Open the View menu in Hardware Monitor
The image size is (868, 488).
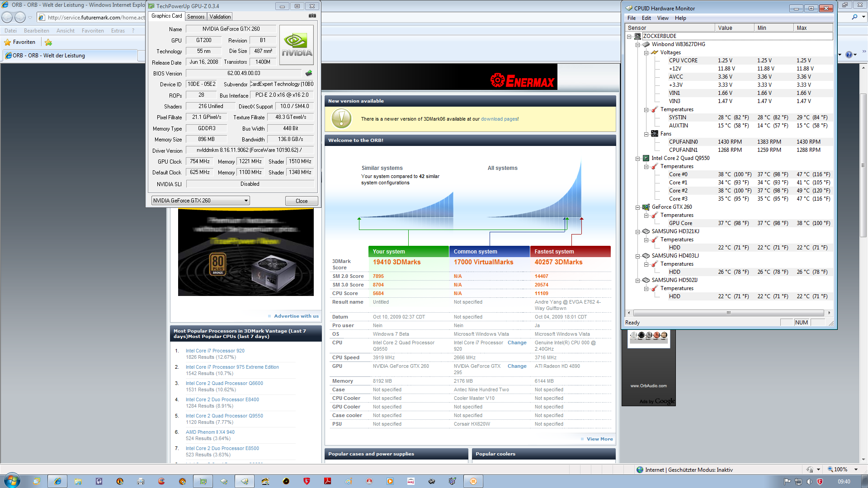(x=663, y=18)
